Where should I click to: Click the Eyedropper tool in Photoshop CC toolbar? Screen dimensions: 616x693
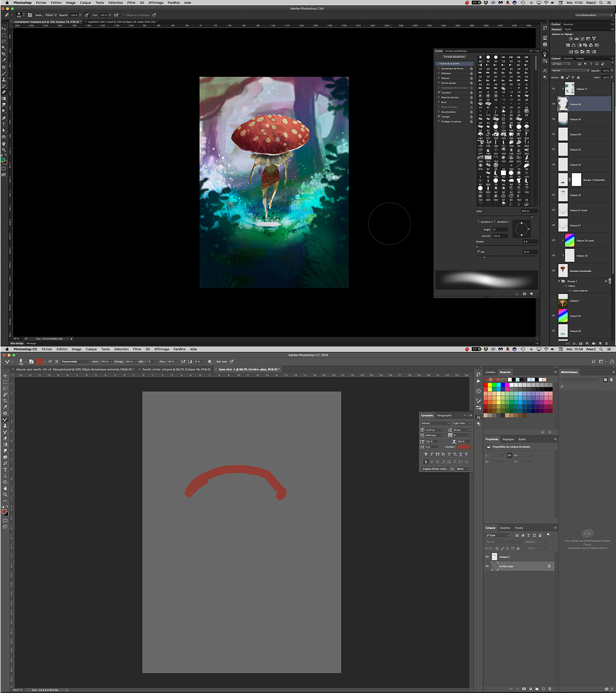(5, 407)
